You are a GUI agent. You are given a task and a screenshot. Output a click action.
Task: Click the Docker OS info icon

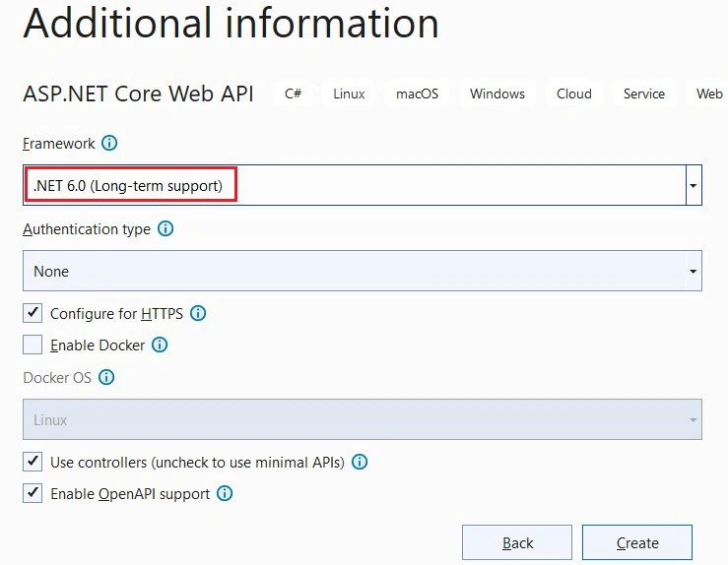click(x=106, y=377)
